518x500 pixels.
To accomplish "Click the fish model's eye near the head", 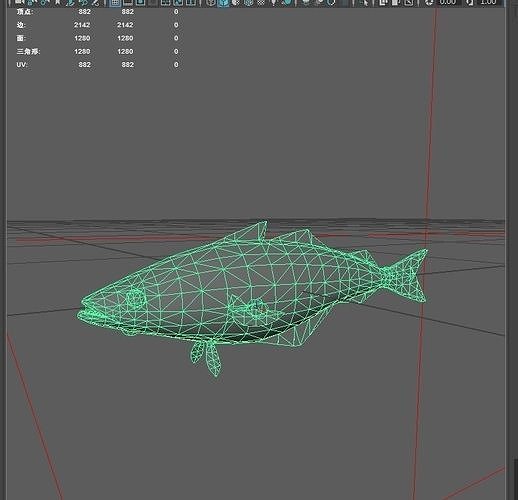I will 136,298.
